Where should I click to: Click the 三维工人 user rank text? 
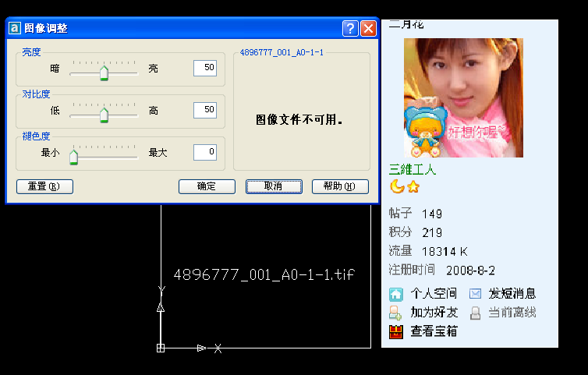[412, 169]
